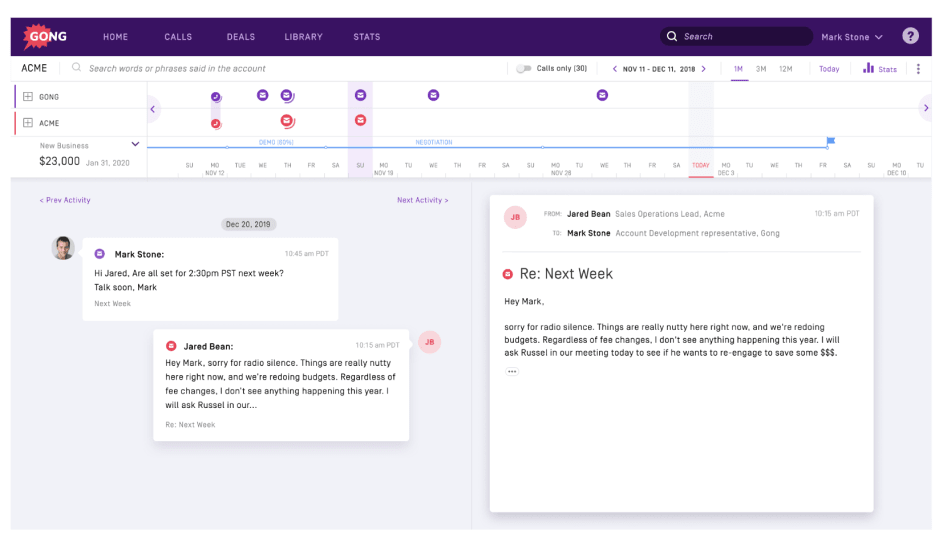The image size is (939, 540).
Task: Click the TODAY marker on timeline
Action: tap(701, 165)
